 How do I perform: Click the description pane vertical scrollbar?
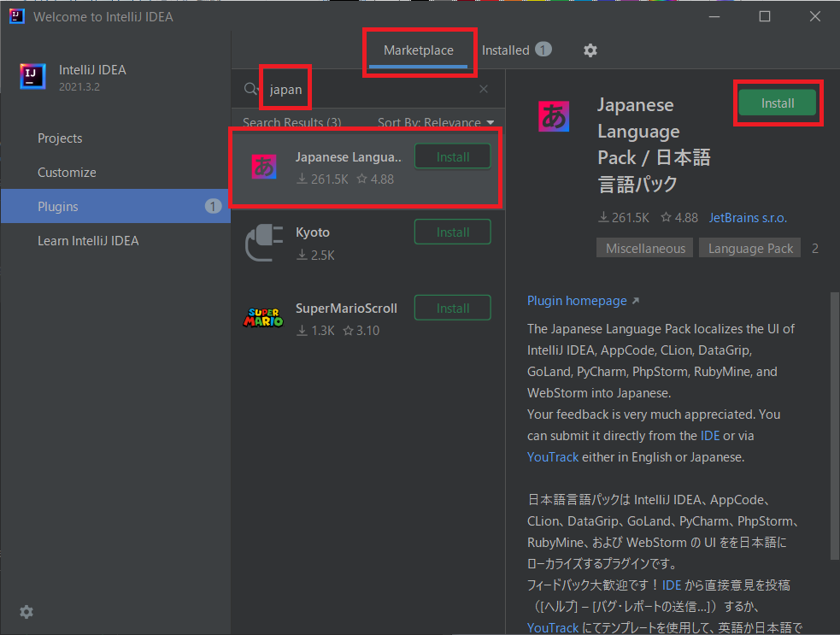pos(834,426)
